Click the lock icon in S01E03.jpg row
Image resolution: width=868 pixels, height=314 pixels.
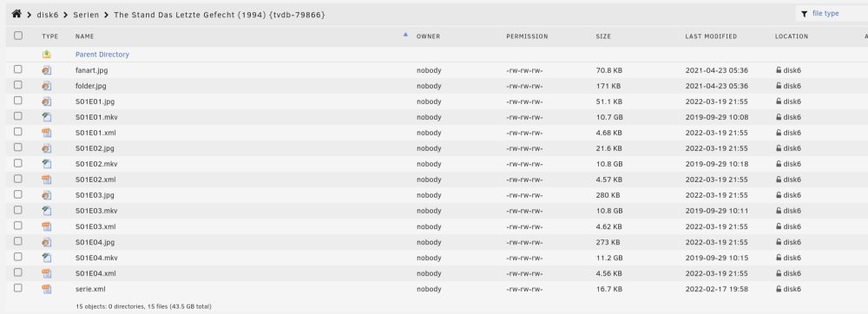(779, 195)
